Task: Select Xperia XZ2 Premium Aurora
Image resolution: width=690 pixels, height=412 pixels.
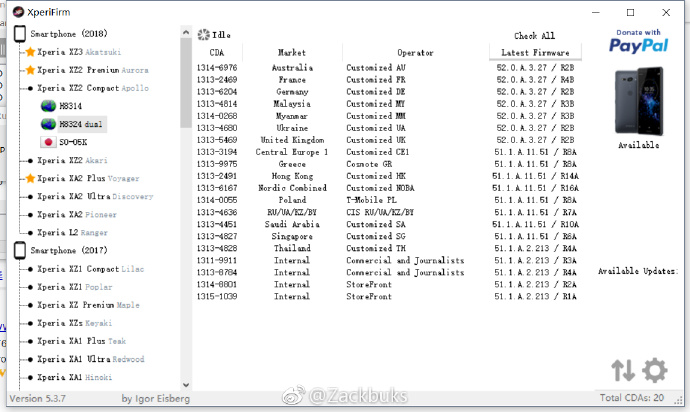Action: 93,70
